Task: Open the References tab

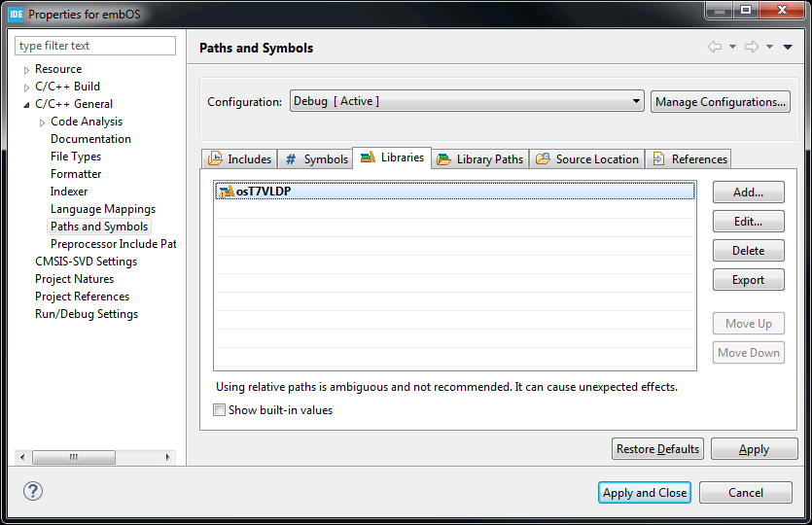Action: pos(689,158)
